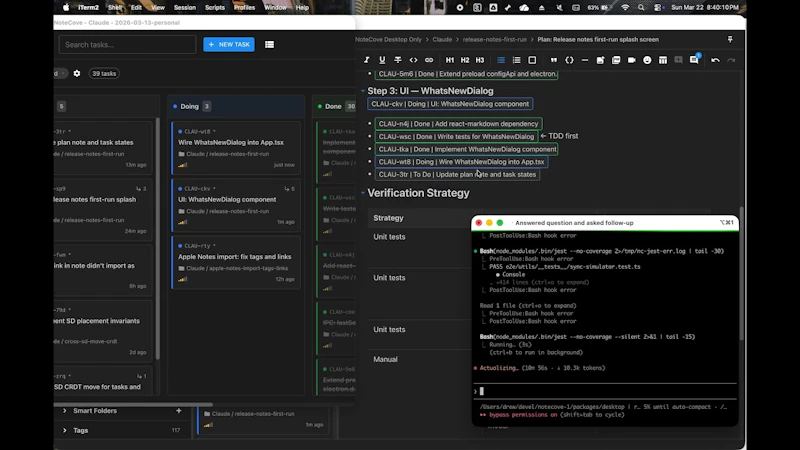Open the Shell menu
The width and height of the screenshot is (800, 450).
(115, 8)
